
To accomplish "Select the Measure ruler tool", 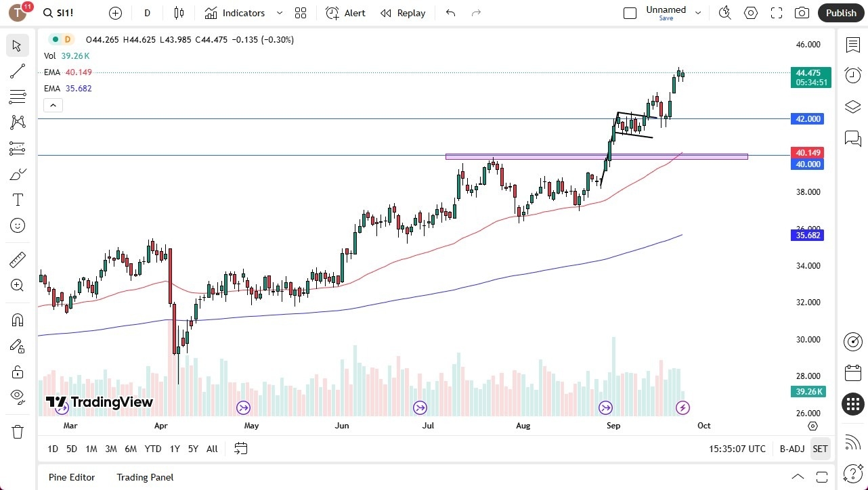I will pyautogui.click(x=17, y=259).
